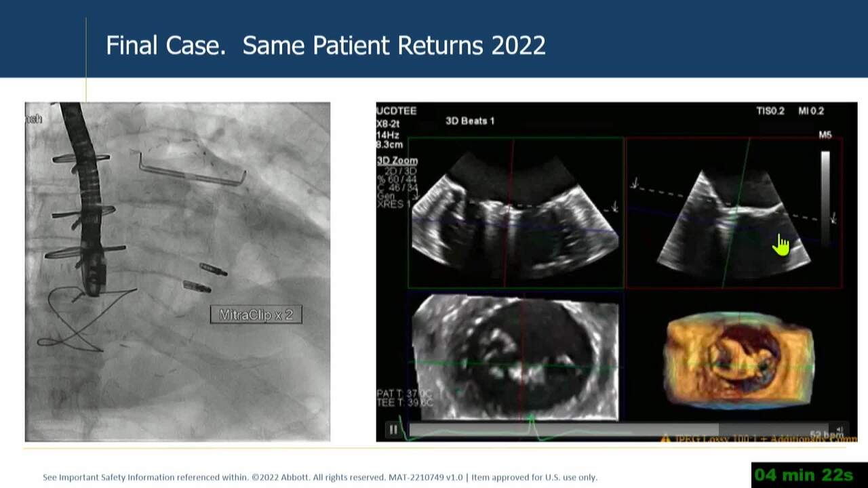Click the volume icon on echo clip
This screenshot has height=488, width=868.
840,430
